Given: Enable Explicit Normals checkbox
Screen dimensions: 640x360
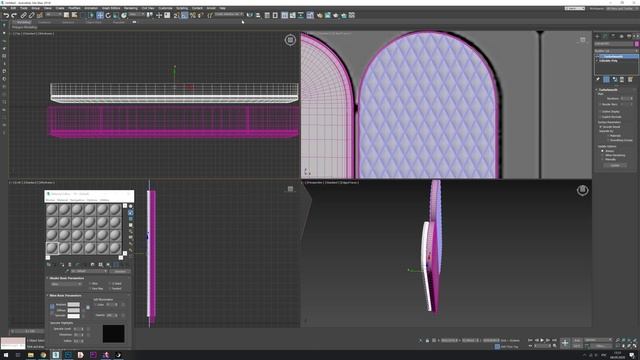Looking at the screenshot, I should click(600, 117).
